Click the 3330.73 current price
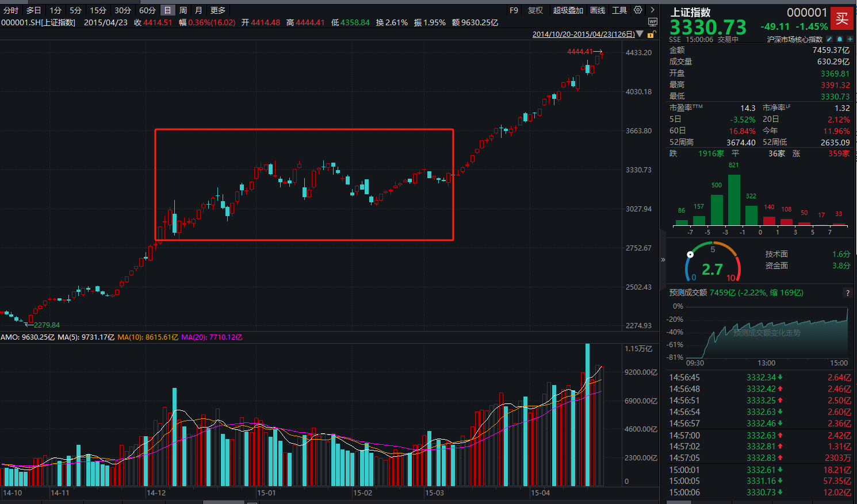This screenshot has width=857, height=504. (708, 27)
